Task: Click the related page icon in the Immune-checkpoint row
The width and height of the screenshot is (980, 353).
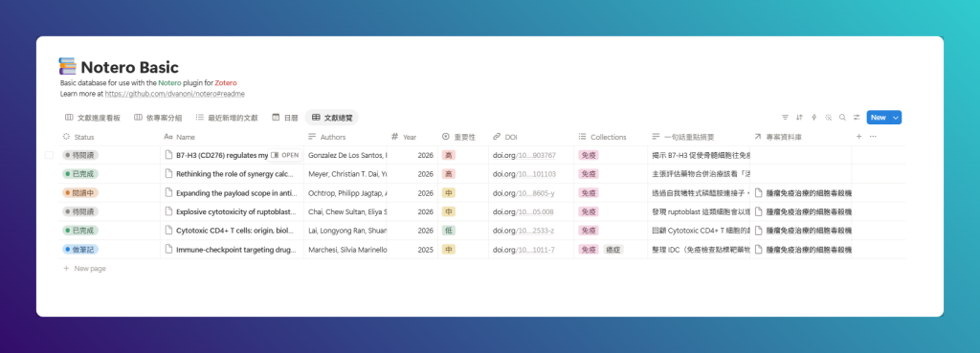Action: click(759, 250)
